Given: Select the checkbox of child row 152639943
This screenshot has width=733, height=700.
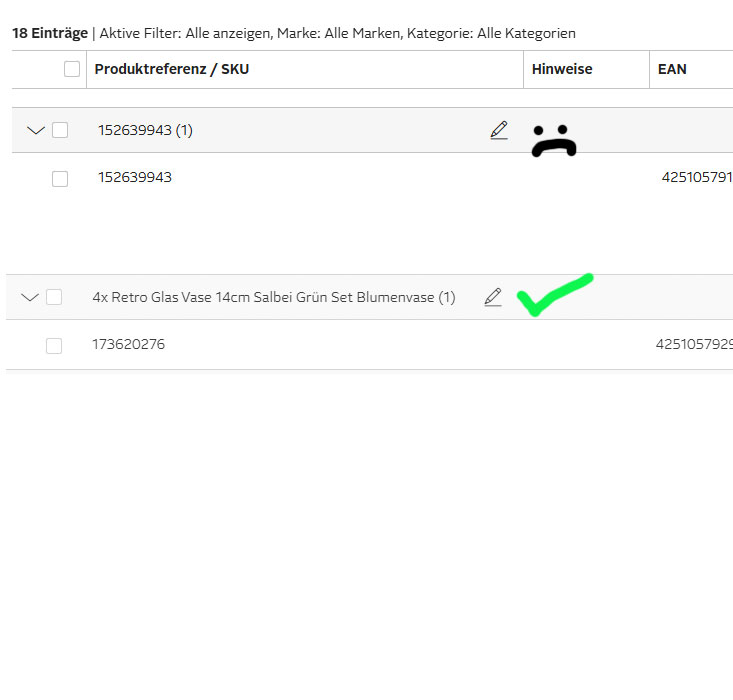Looking at the screenshot, I should point(60,178).
